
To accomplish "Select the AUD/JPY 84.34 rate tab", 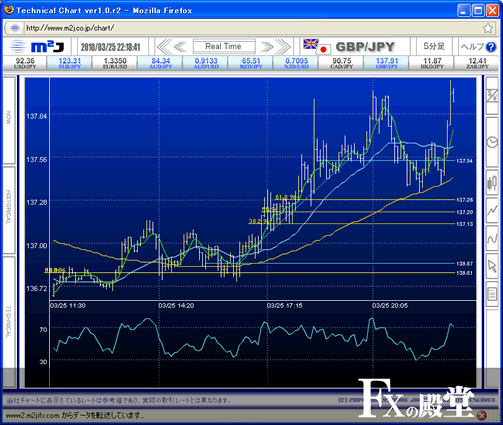I will pos(160,63).
